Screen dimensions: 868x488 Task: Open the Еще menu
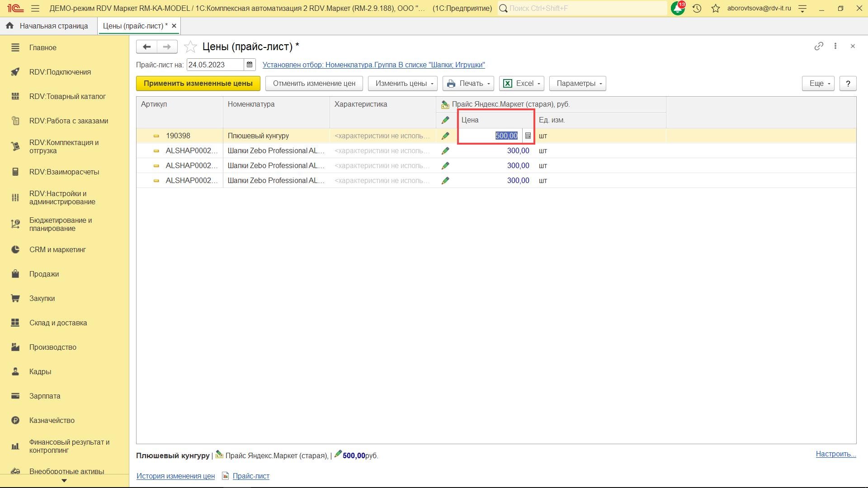[818, 83]
